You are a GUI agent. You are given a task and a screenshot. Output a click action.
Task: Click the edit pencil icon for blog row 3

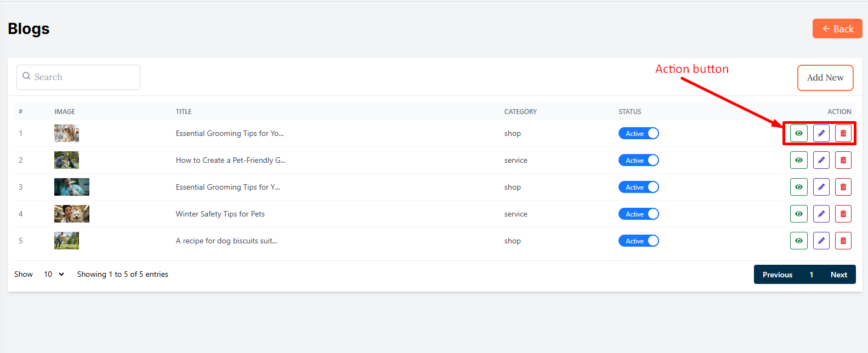pyautogui.click(x=821, y=187)
